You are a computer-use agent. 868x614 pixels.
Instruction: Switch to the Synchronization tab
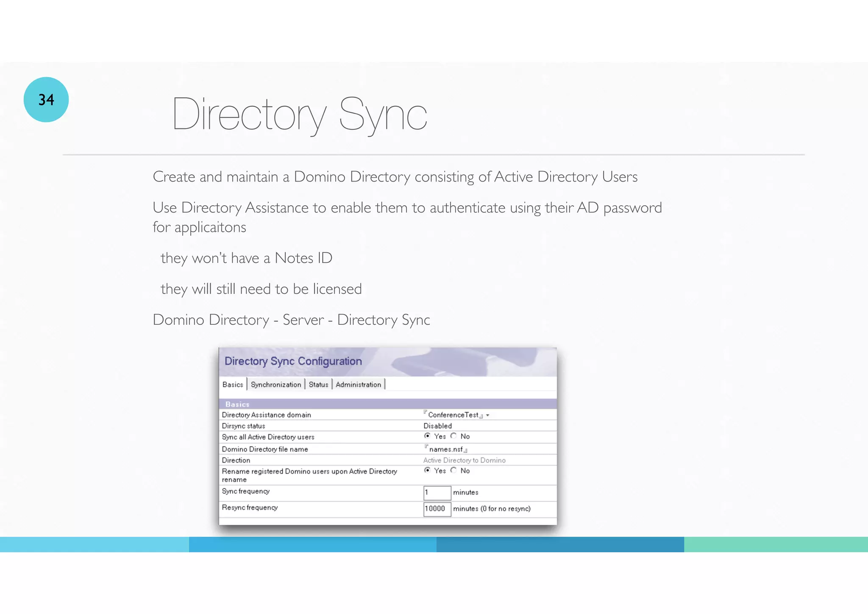[276, 384]
